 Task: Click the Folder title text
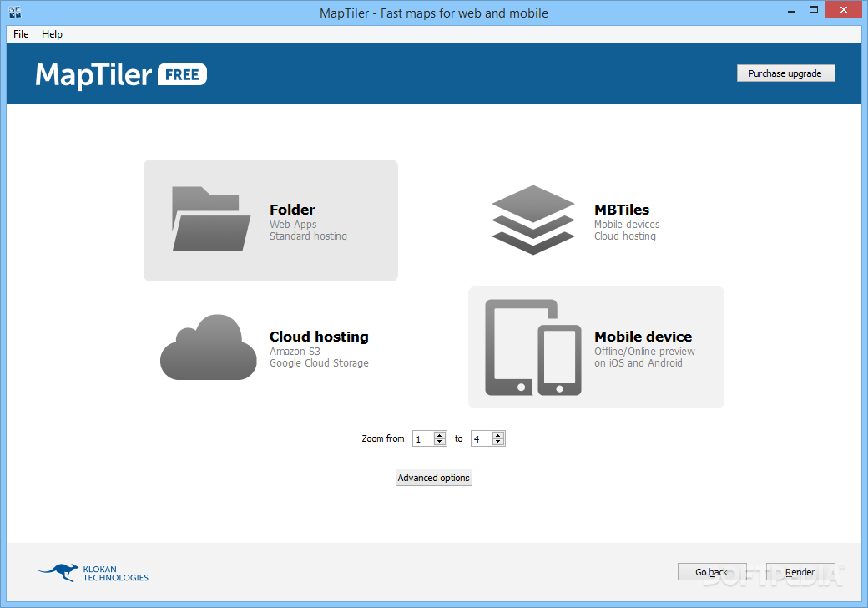point(292,210)
